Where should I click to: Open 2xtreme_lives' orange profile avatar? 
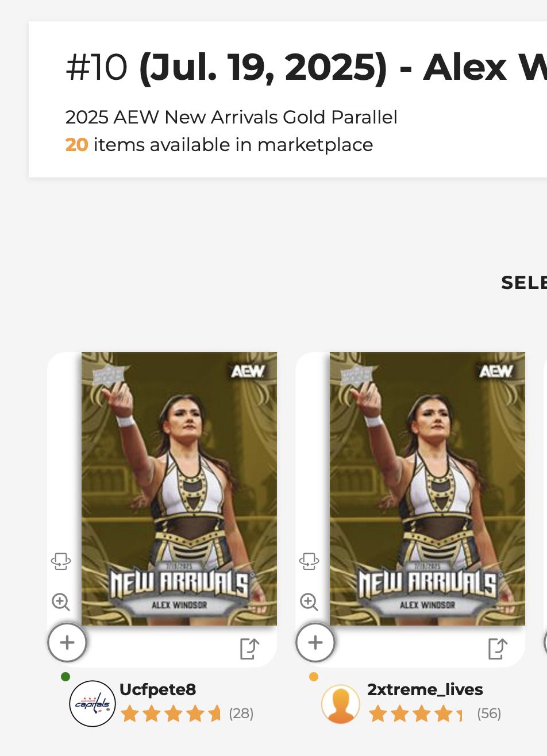[341, 704]
